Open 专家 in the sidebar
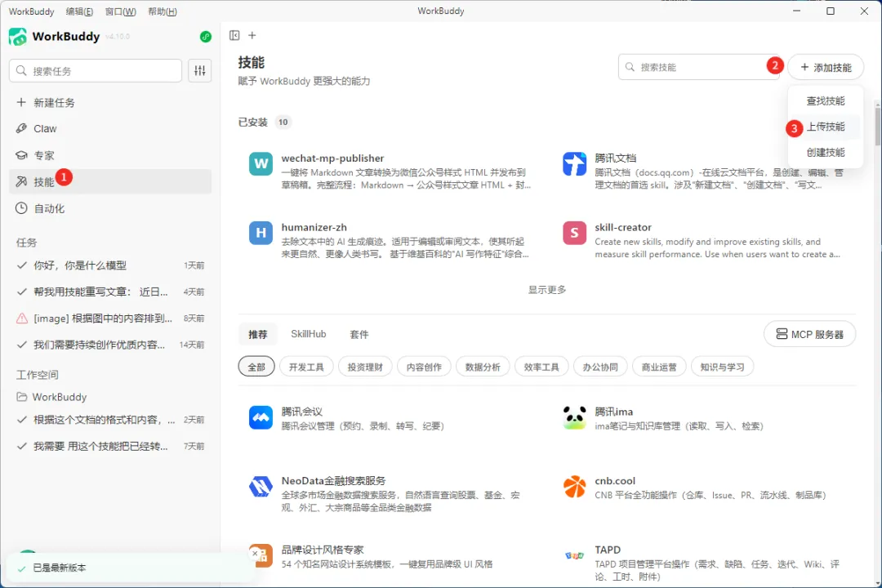The image size is (882, 588). (110, 155)
